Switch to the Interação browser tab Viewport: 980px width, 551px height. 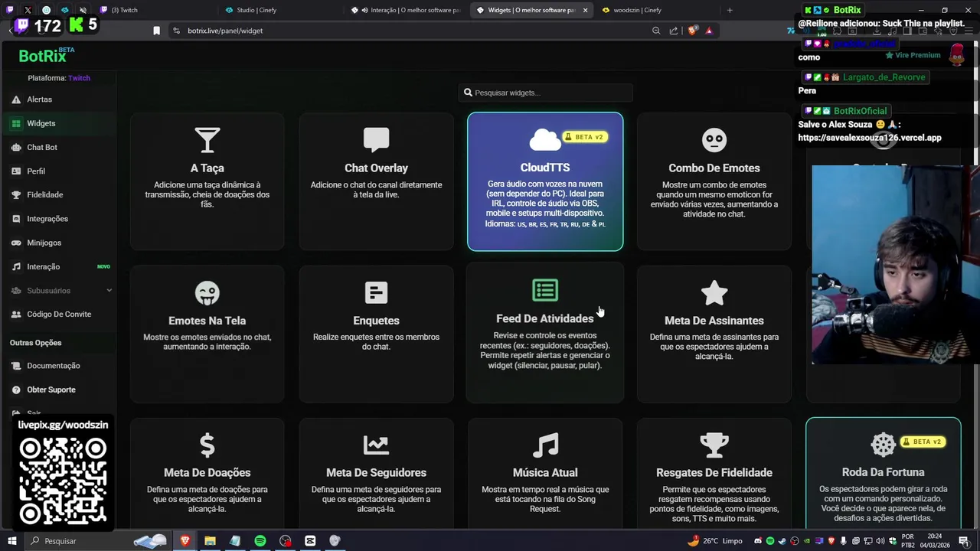pyautogui.click(x=406, y=10)
